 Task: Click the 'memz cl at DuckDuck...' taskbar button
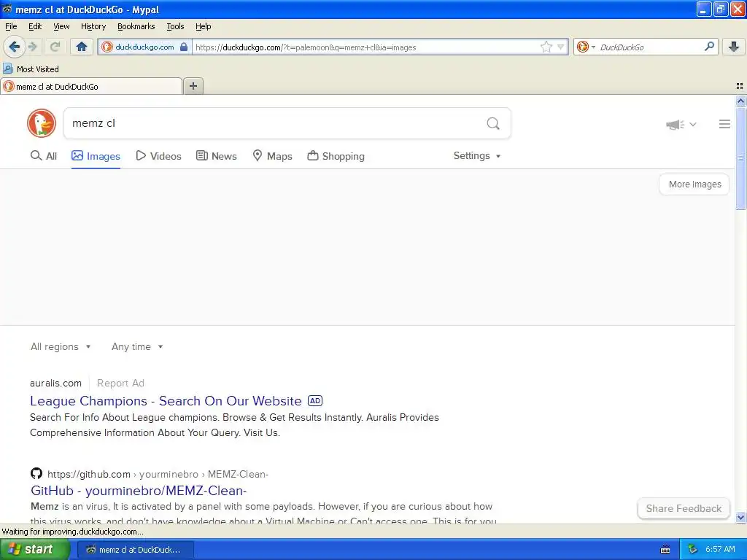135,550
